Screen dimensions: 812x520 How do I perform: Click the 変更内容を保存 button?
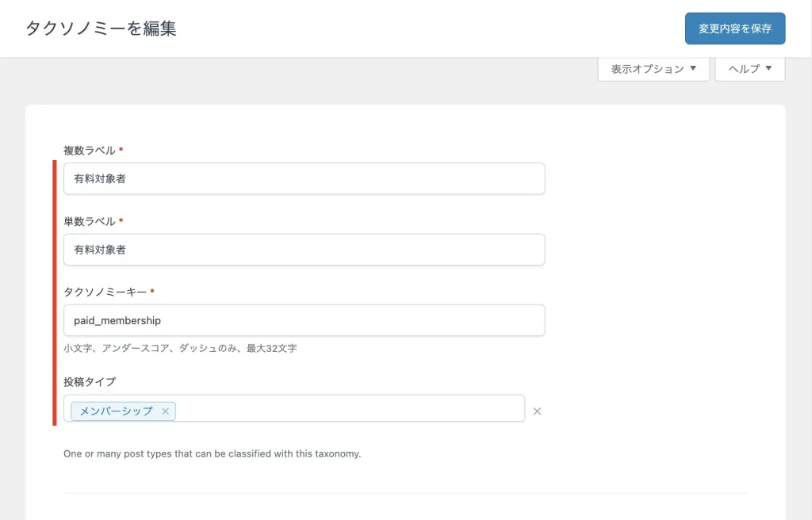pyautogui.click(x=734, y=29)
